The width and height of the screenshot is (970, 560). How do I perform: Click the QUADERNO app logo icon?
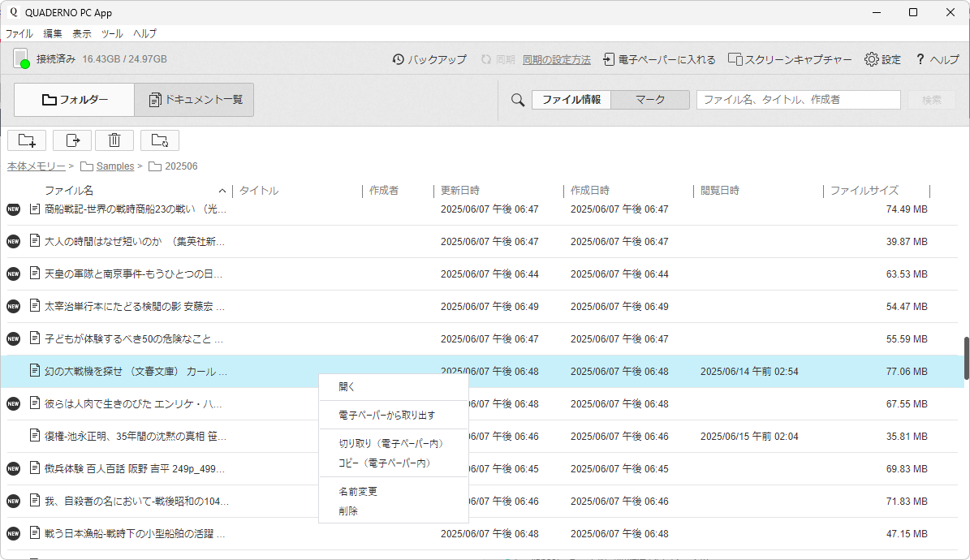click(x=14, y=12)
